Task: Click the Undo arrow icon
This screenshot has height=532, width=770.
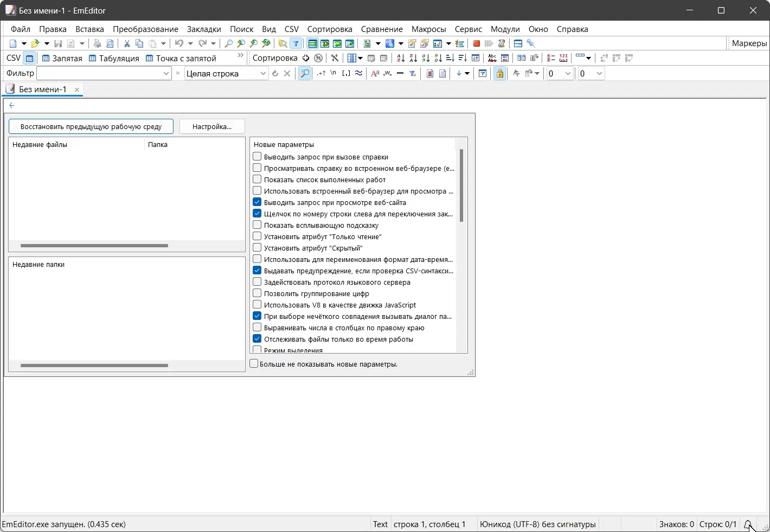Action: [178, 43]
